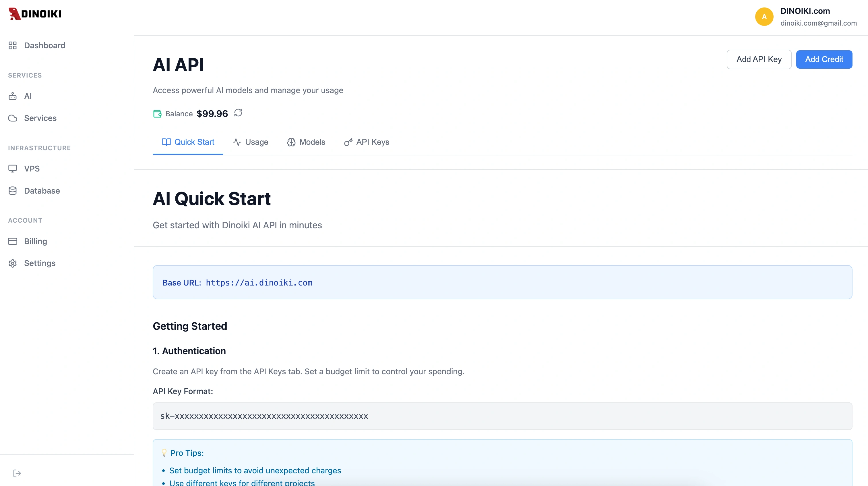868x486 pixels.
Task: Click the Add API Key button
Action: 759,59
